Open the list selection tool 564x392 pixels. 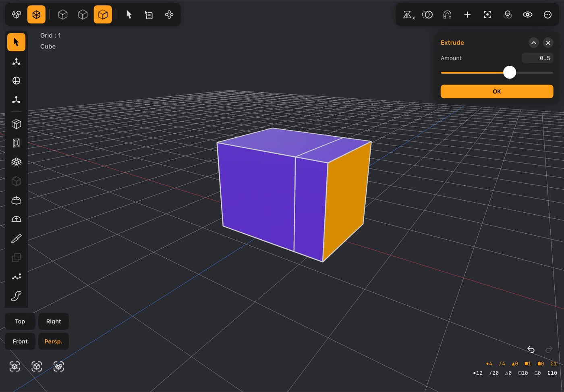149,15
